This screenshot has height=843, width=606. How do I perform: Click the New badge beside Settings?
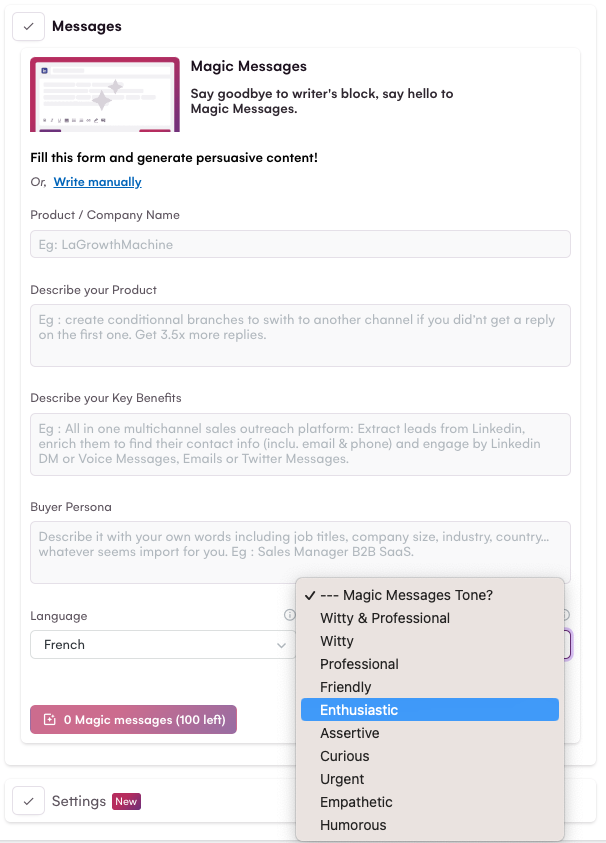coord(126,801)
